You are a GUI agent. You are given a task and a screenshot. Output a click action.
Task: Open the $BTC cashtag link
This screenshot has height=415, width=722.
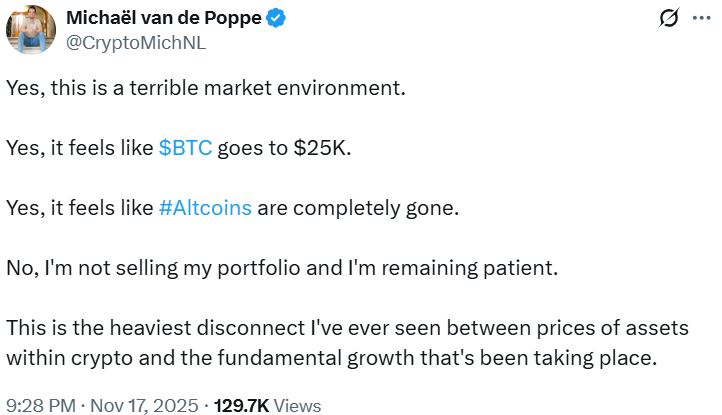point(185,147)
